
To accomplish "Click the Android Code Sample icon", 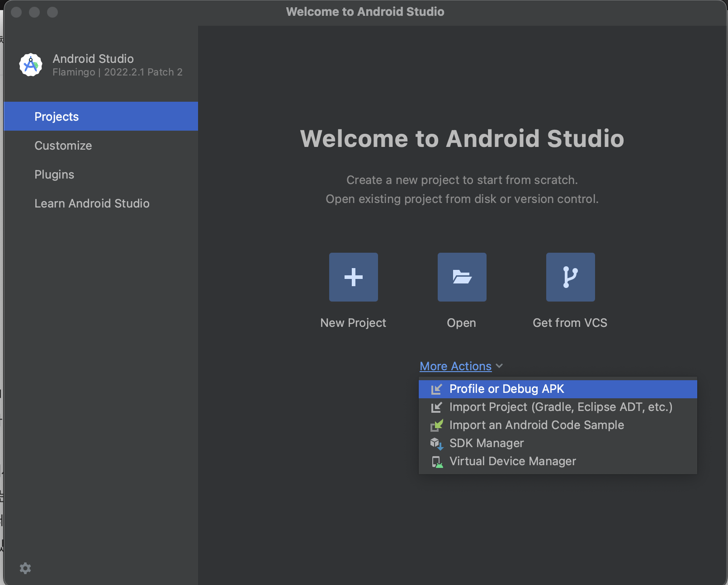I will [x=436, y=425].
